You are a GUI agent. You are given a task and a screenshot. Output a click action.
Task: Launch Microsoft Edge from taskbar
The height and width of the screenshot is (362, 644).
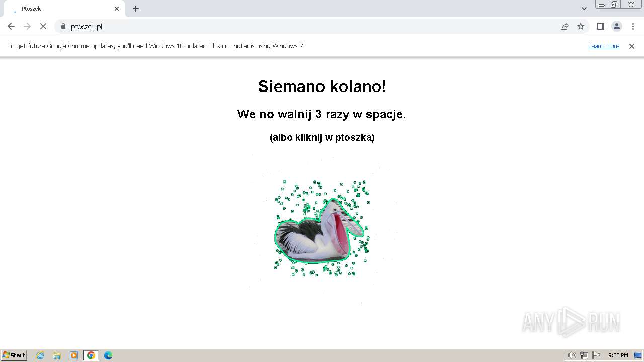[x=108, y=355]
